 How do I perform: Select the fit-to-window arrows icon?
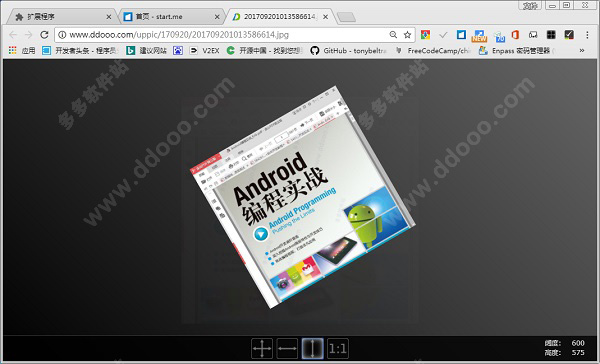pos(262,349)
